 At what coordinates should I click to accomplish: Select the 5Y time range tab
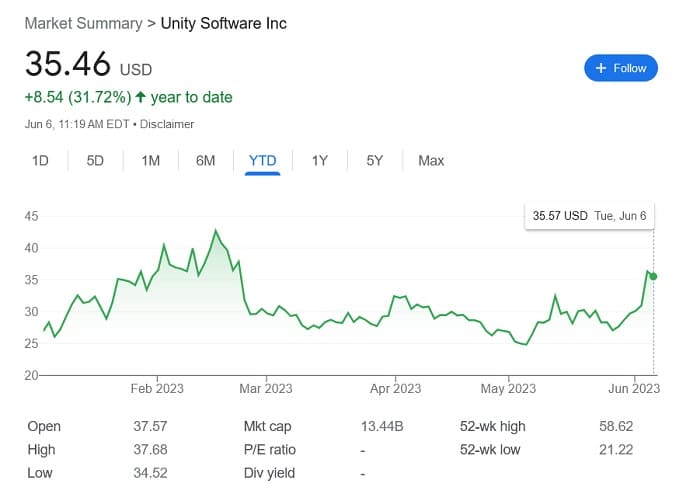pos(375,160)
